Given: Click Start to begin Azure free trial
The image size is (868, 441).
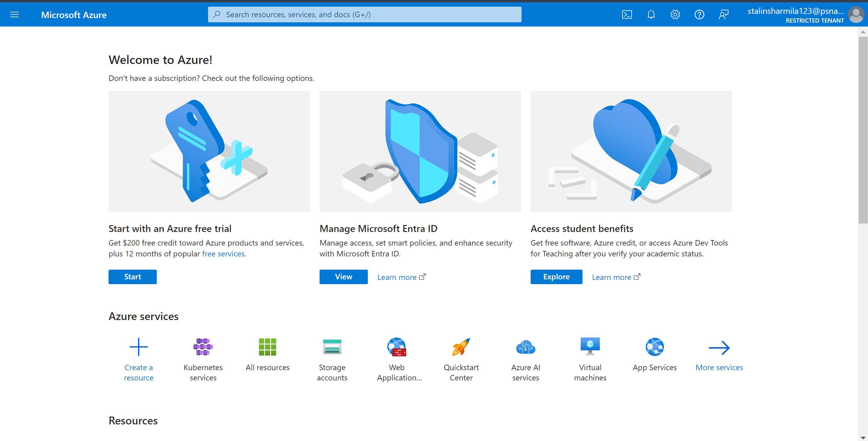Looking at the screenshot, I should [132, 277].
